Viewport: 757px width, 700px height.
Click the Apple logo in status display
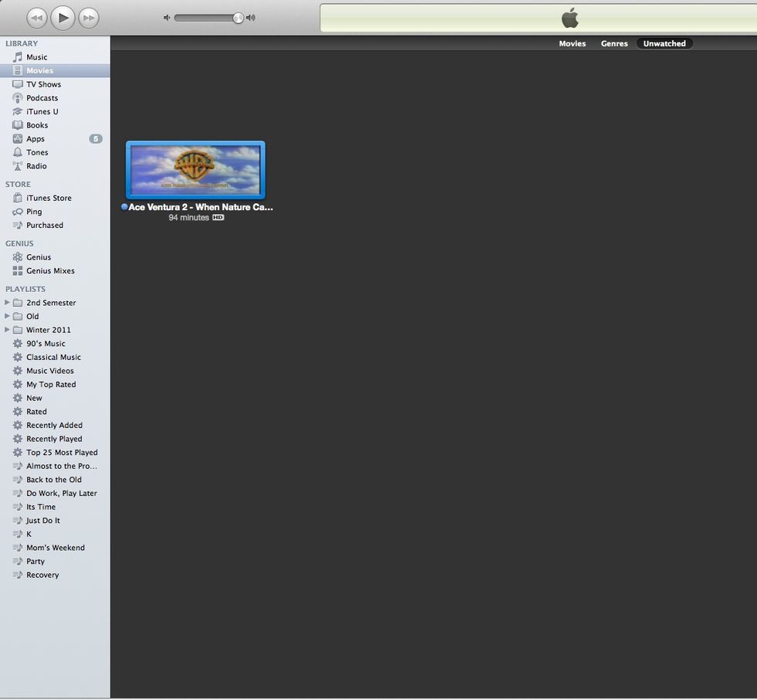point(570,18)
